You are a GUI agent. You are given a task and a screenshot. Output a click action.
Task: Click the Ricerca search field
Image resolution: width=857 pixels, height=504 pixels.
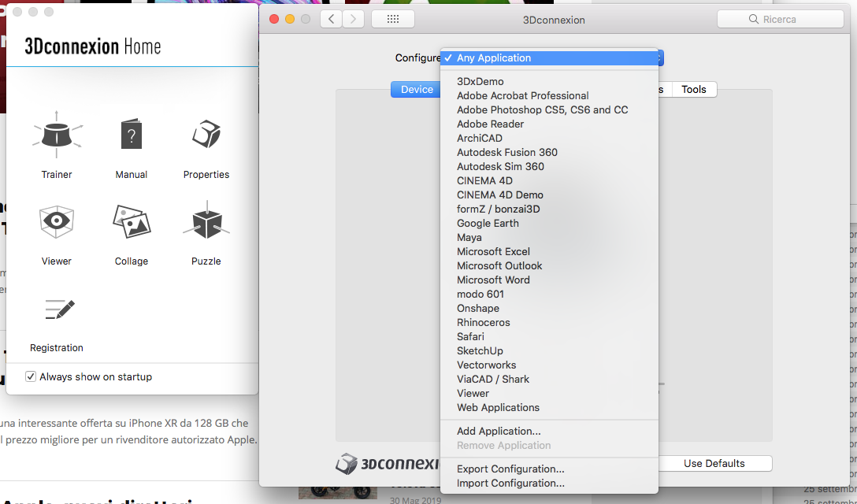pos(781,19)
